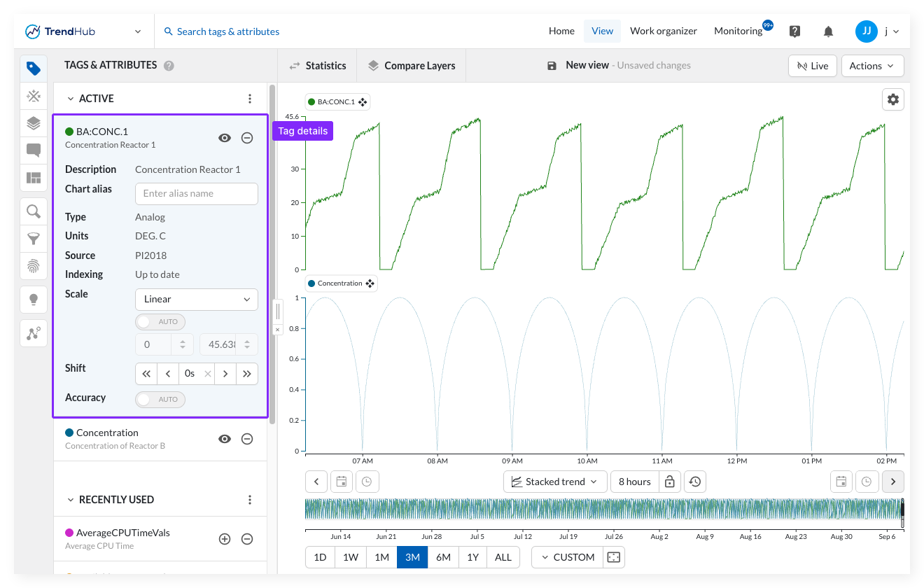Toggle visibility eye for BA:CONC.1

[225, 138]
